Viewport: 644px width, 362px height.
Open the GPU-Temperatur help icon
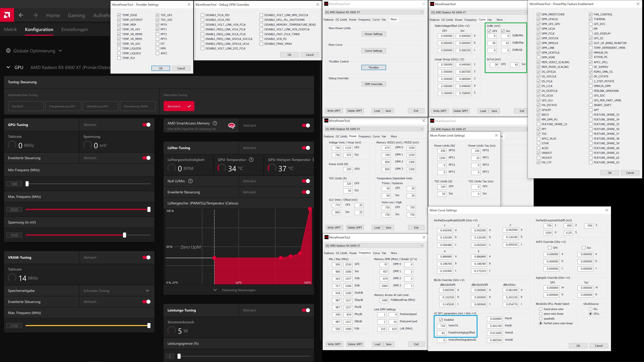point(251,160)
